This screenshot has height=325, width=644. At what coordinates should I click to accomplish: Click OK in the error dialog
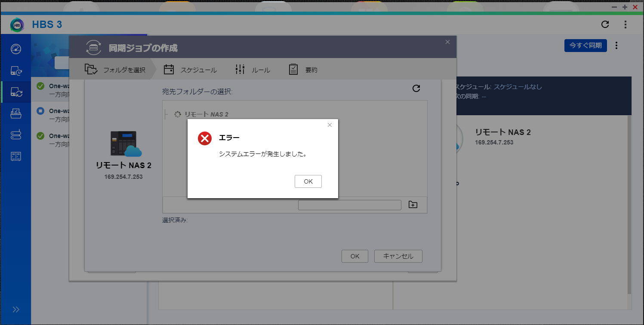[308, 181]
